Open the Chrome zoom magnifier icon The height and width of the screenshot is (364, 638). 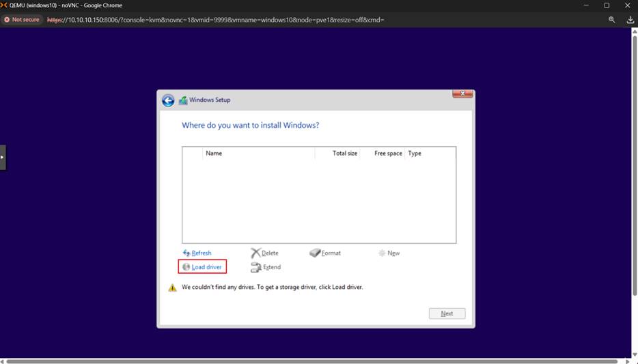(x=611, y=20)
